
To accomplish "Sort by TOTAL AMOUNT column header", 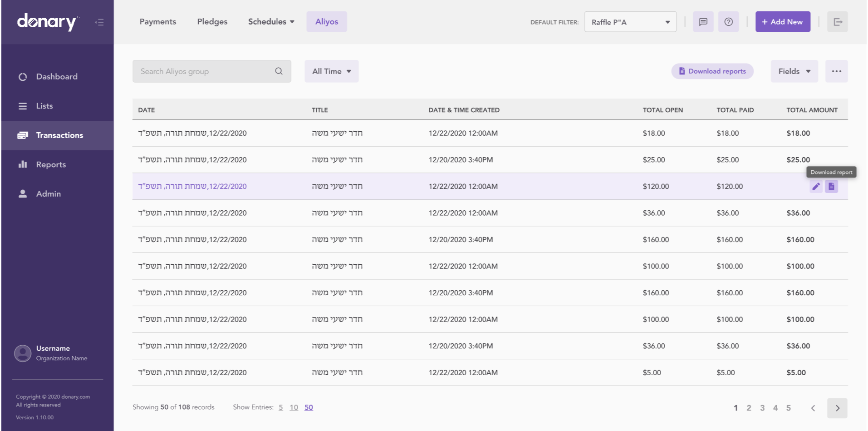I will 812,110.
